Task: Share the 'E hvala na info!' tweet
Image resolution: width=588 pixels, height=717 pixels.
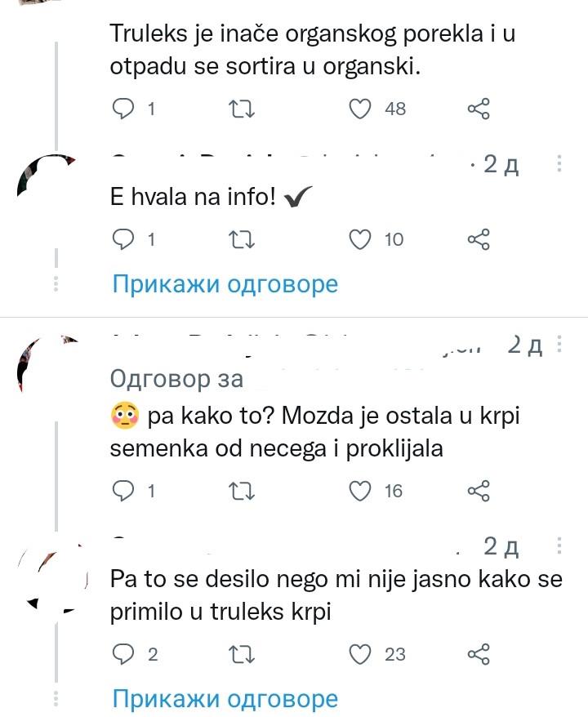Action: coord(479,239)
